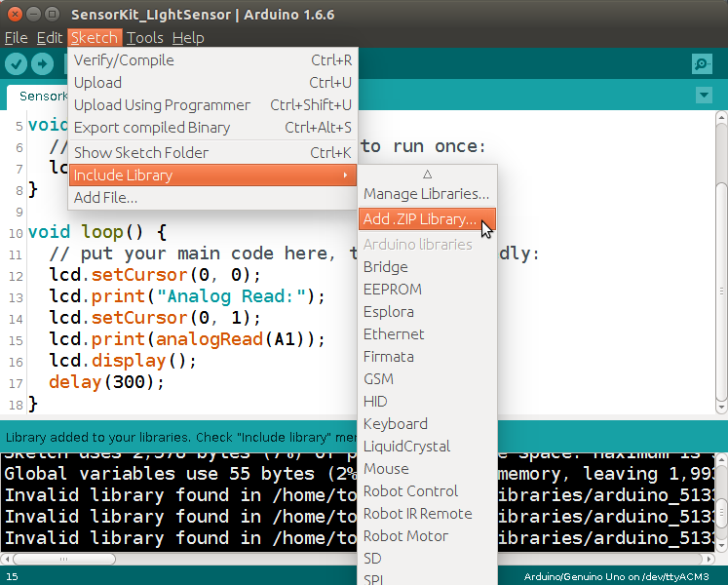This screenshot has width=728, height=585.
Task: Click Add File... menu item
Action: coord(212,198)
